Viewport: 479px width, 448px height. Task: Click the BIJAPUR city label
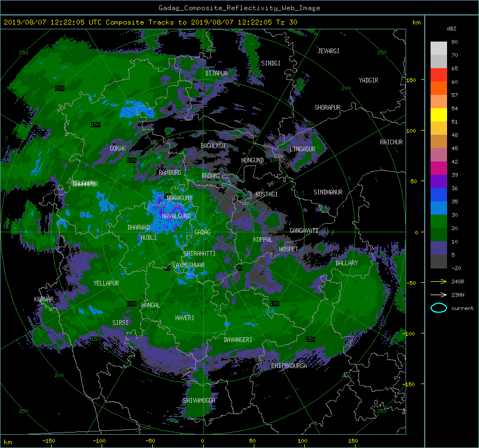pos(216,74)
